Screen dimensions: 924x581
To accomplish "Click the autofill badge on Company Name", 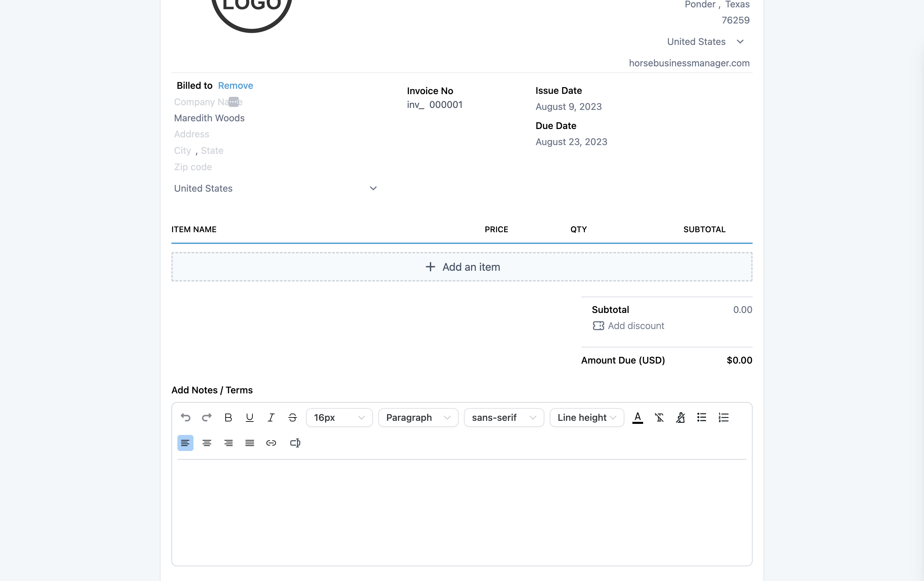I will pyautogui.click(x=234, y=102).
